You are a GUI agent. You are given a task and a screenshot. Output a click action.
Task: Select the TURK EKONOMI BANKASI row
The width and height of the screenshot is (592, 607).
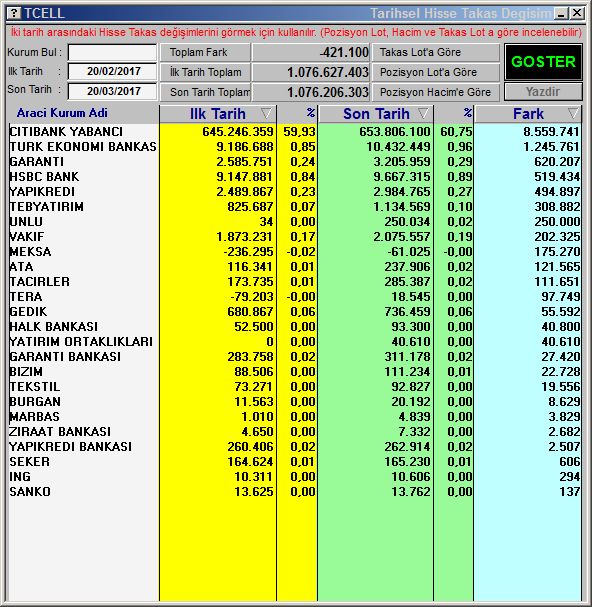(x=295, y=147)
